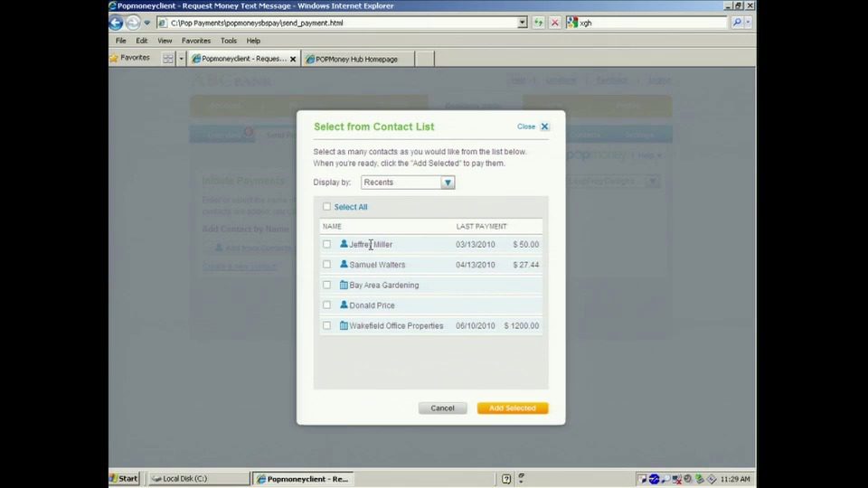Expand the address bar history dropdown
Screen dimensions: 868x488
point(522,23)
